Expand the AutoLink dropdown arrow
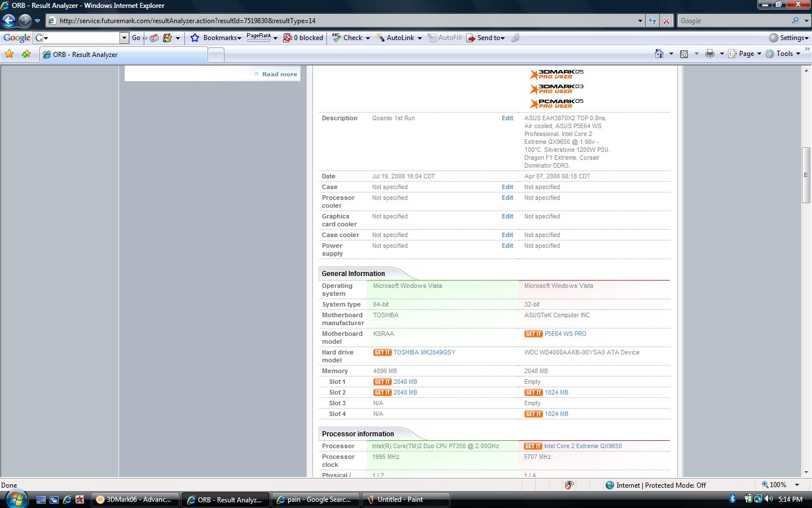Image resolution: width=812 pixels, height=508 pixels. tap(420, 38)
